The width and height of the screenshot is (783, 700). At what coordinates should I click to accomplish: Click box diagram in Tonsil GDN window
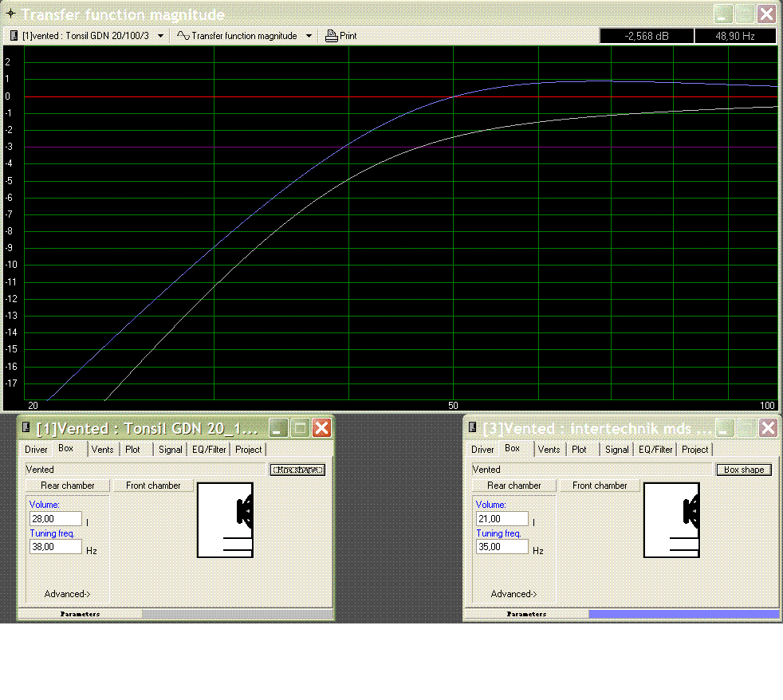click(x=225, y=520)
